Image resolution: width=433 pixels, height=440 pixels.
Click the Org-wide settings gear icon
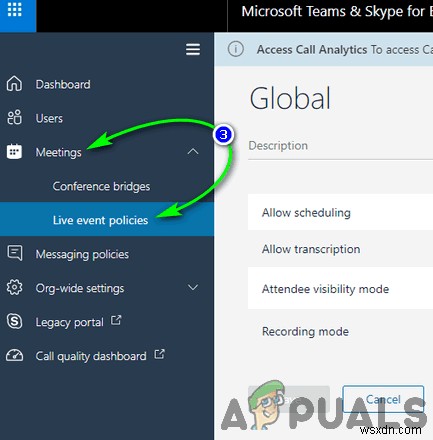(14, 288)
